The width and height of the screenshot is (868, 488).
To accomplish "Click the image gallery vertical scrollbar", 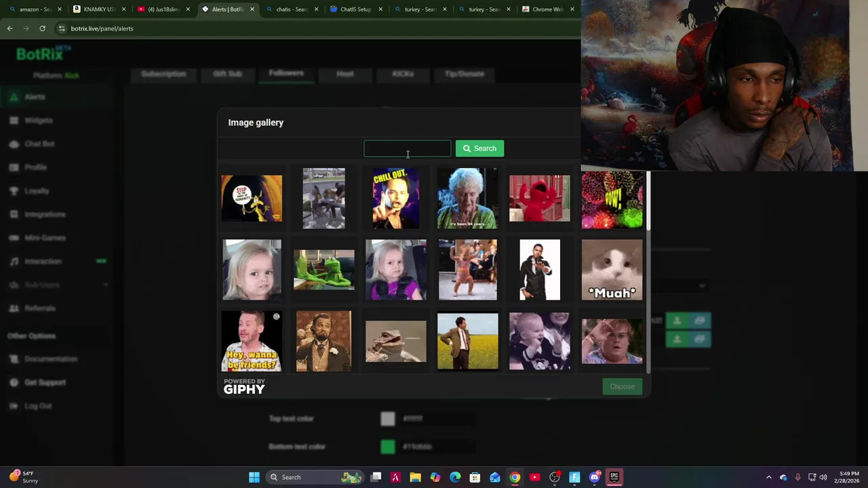I will 648,201.
